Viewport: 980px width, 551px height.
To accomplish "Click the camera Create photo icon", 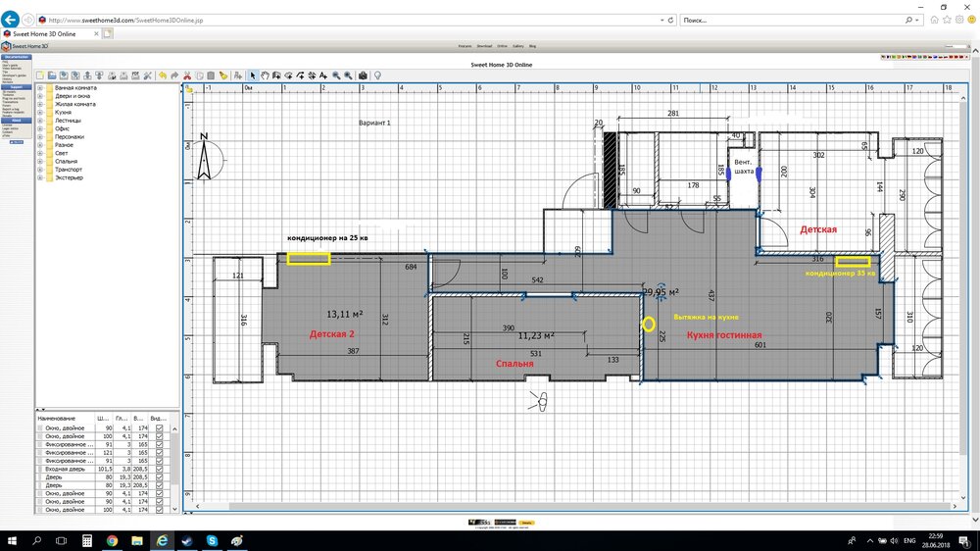I will tap(363, 75).
